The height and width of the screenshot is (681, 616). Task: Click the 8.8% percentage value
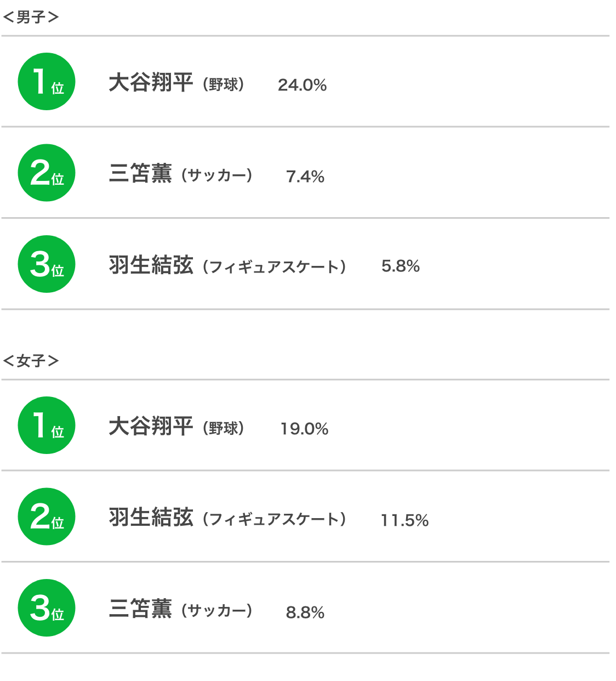(x=305, y=612)
